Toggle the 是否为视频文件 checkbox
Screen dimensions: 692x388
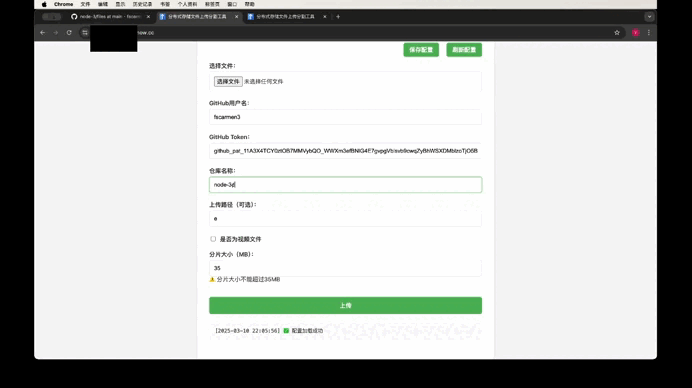point(213,239)
